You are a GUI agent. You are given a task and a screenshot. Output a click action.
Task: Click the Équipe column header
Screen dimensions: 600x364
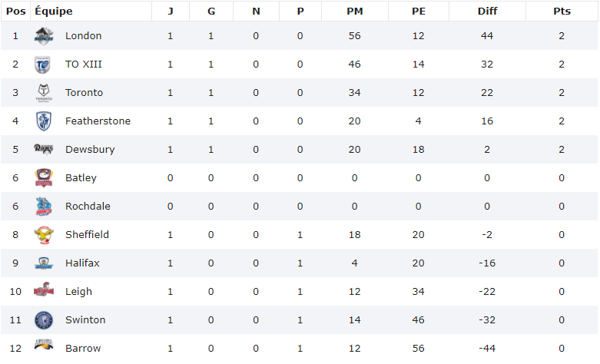pos(54,11)
